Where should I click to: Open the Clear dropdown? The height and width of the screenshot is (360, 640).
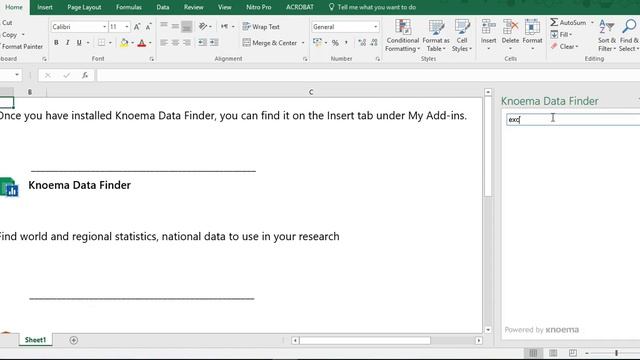click(x=564, y=47)
